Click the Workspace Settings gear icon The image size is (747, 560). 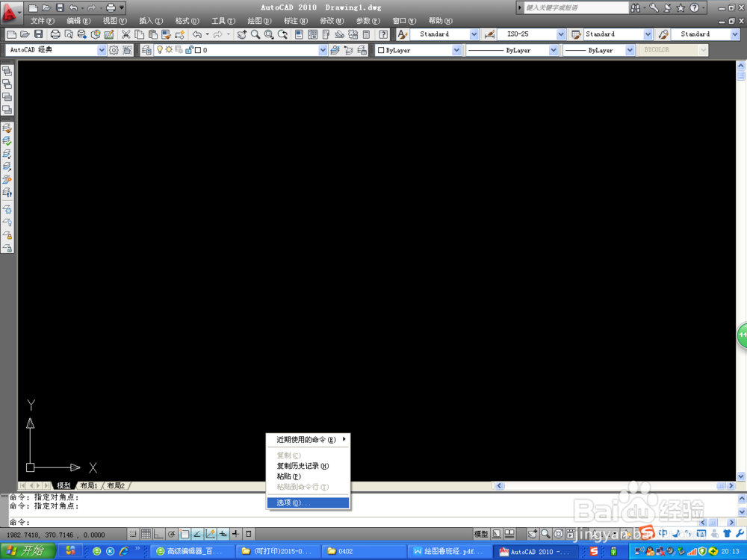pos(114,50)
